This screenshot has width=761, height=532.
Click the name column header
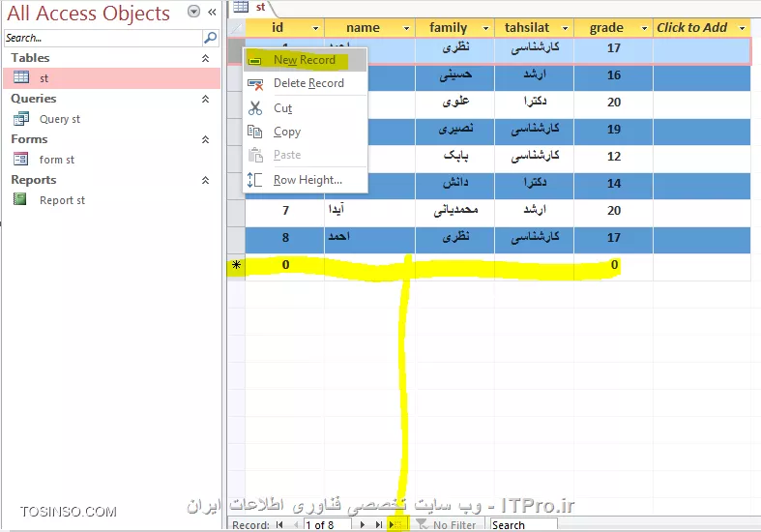pyautogui.click(x=369, y=28)
